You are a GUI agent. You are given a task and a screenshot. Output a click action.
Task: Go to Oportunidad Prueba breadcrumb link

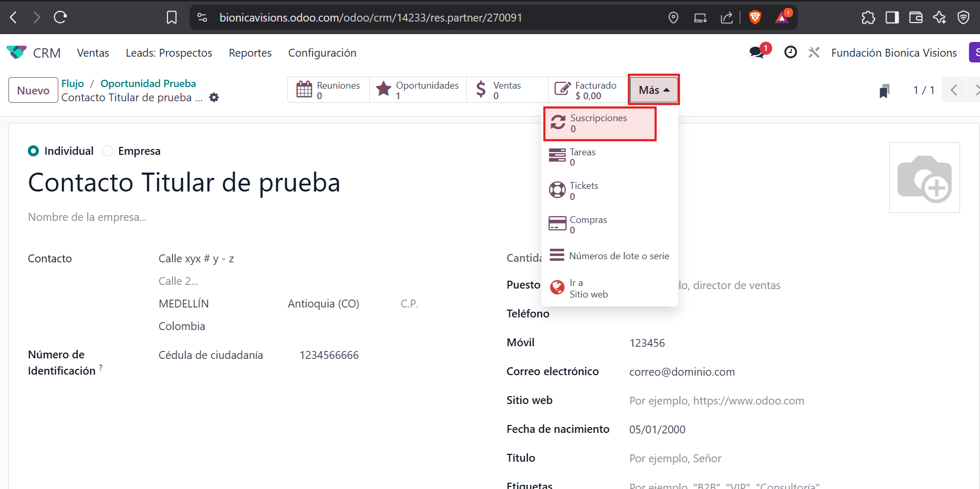click(148, 83)
